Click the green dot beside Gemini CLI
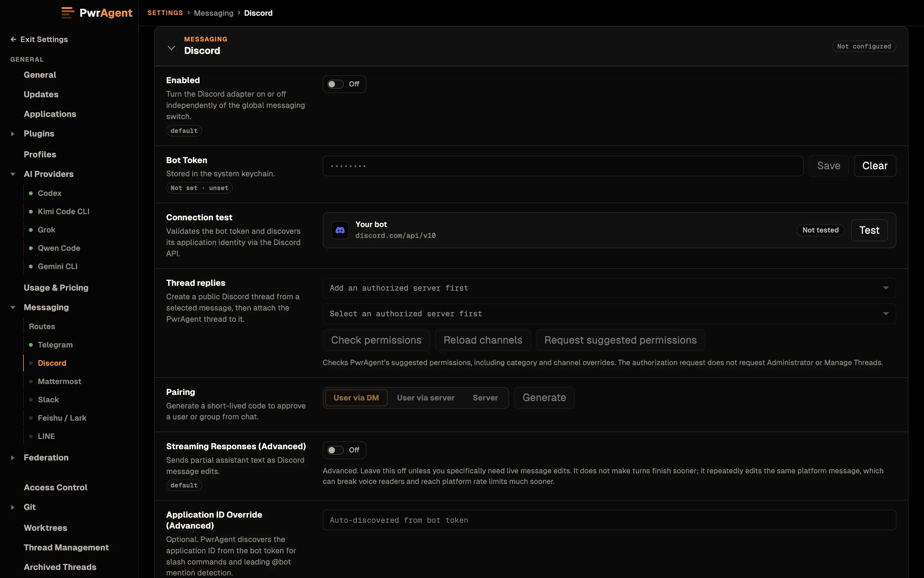The width and height of the screenshot is (924, 578). pyautogui.click(x=31, y=267)
